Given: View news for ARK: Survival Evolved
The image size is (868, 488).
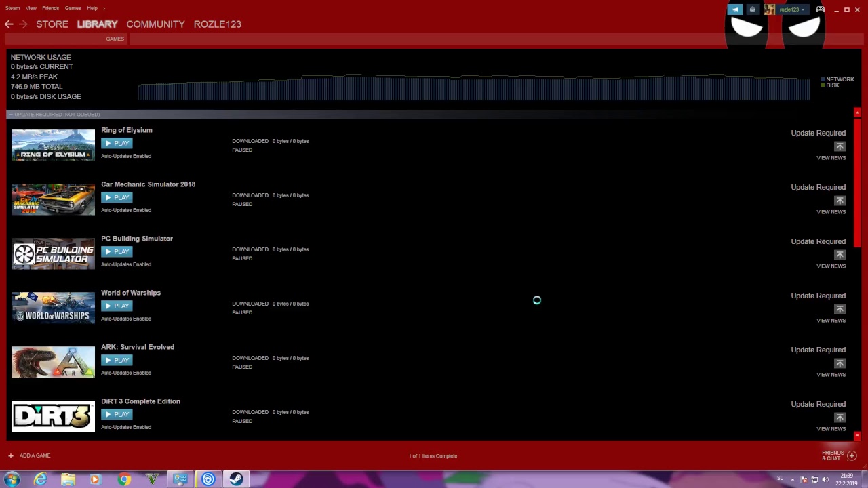Looking at the screenshot, I should point(831,375).
